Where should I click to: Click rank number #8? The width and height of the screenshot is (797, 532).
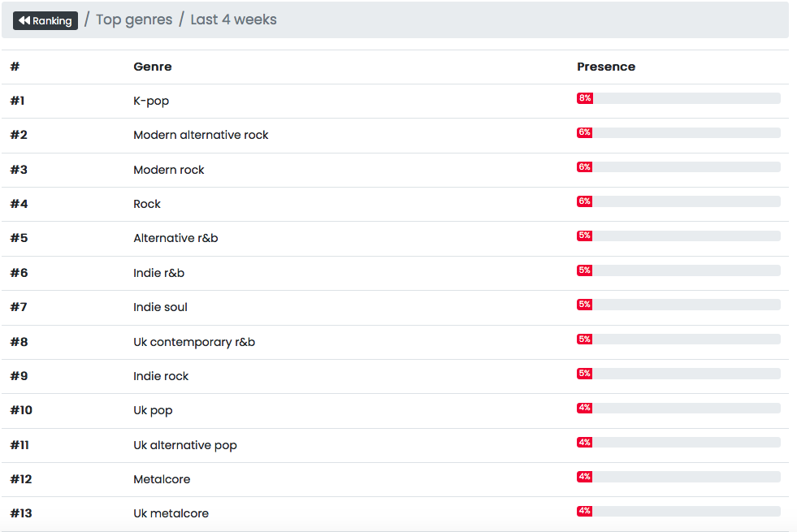pyautogui.click(x=19, y=342)
